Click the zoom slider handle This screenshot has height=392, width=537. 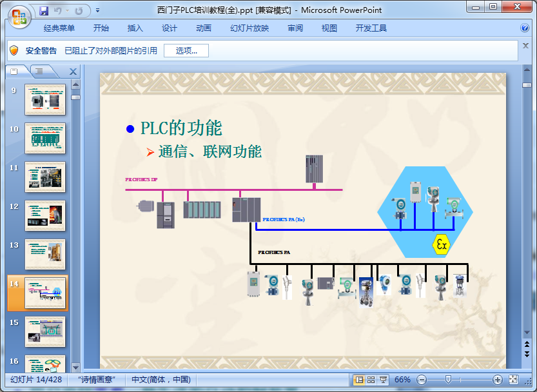click(448, 379)
